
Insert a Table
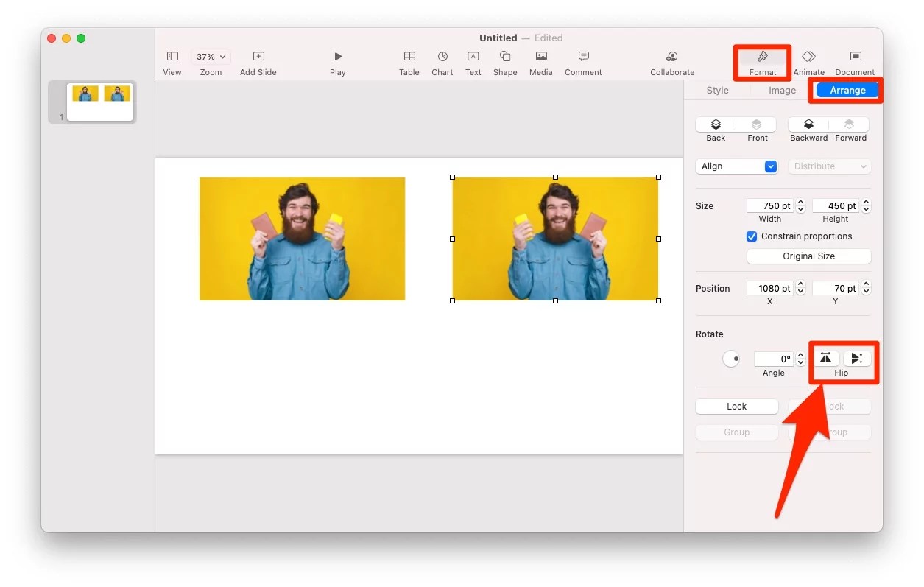[x=409, y=63]
